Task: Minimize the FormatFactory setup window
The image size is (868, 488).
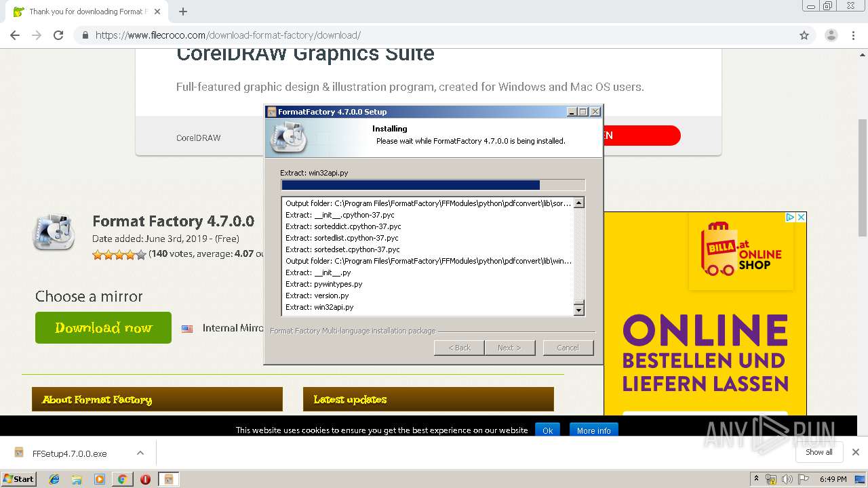Action: 572,112
